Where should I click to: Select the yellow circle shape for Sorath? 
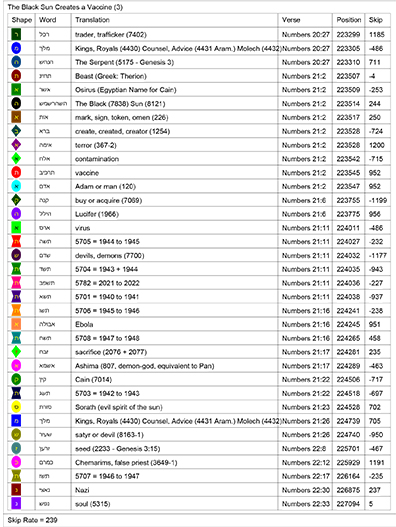16,407
